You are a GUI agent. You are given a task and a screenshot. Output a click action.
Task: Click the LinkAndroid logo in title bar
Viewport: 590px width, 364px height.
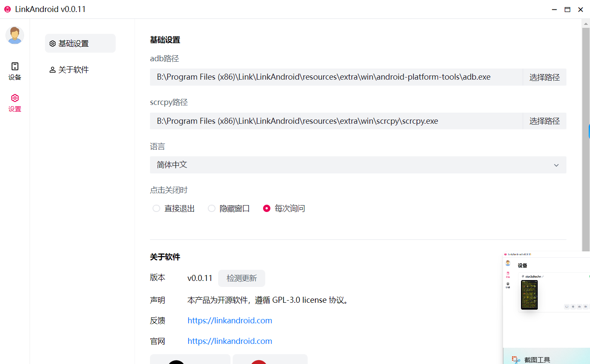(x=7, y=9)
